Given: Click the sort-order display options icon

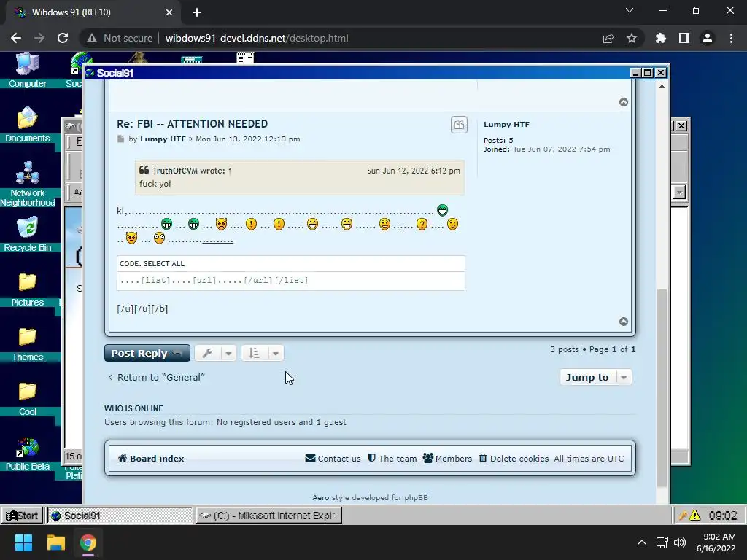Looking at the screenshot, I should [254, 353].
